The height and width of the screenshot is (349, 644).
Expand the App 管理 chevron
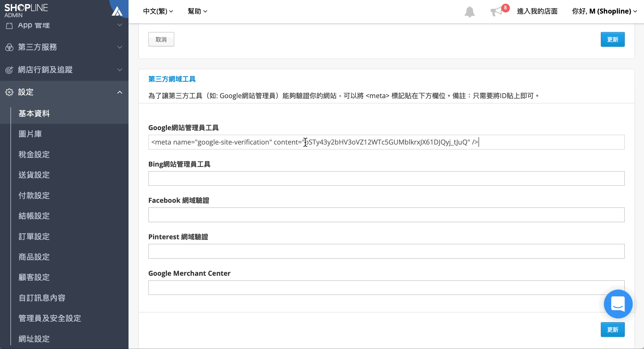tap(120, 25)
